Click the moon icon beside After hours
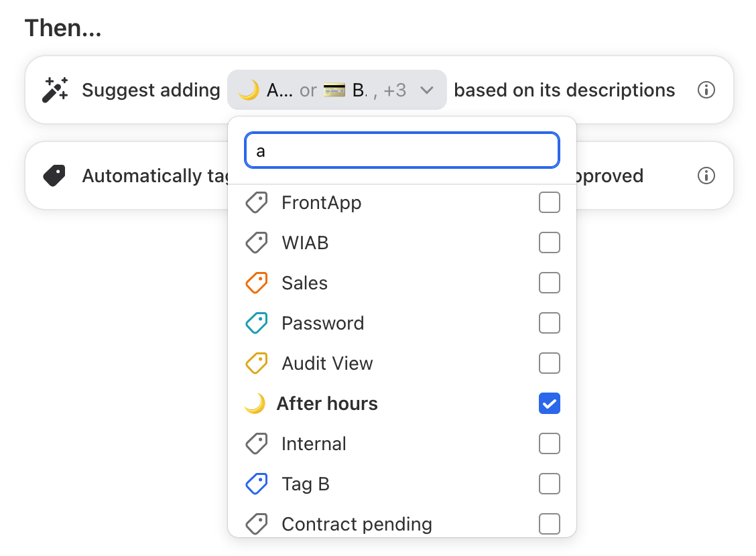 click(256, 403)
